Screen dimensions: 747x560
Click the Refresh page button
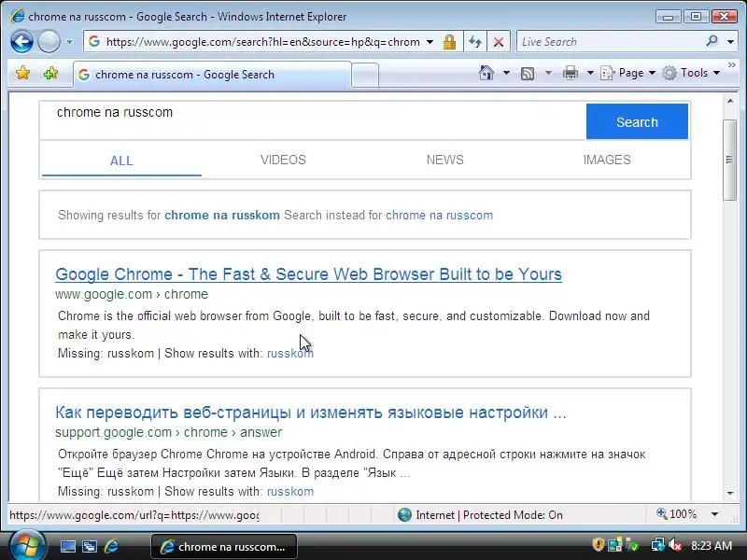[x=475, y=42]
